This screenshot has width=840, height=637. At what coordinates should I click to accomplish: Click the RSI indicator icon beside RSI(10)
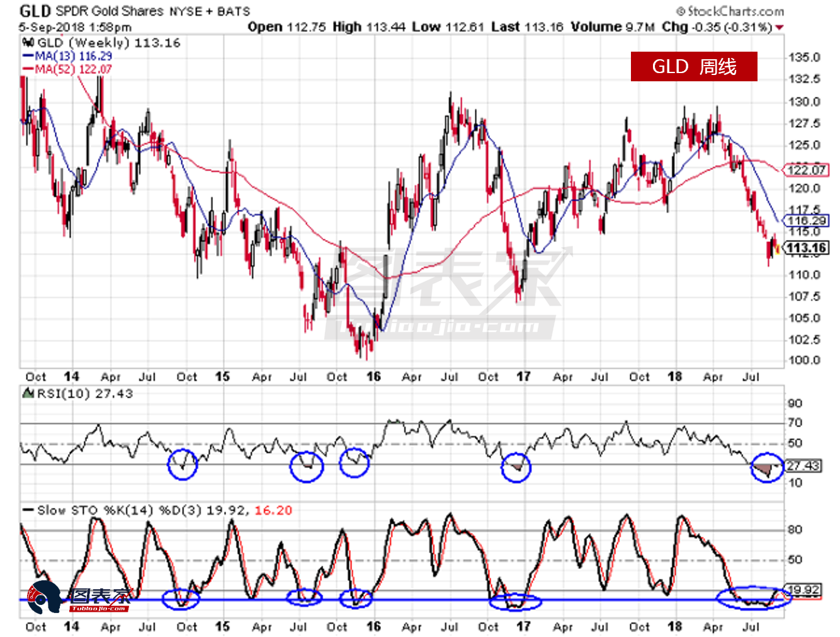[x=28, y=393]
